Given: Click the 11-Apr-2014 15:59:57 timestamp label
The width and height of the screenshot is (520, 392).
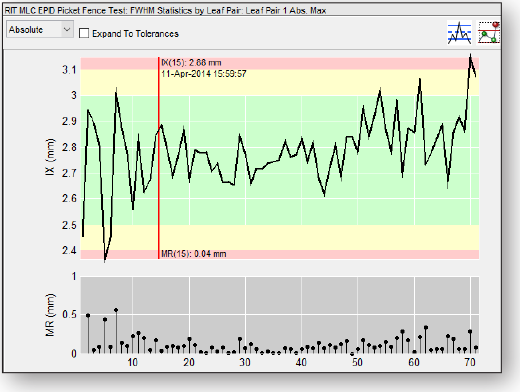Looking at the screenshot, I should [204, 74].
